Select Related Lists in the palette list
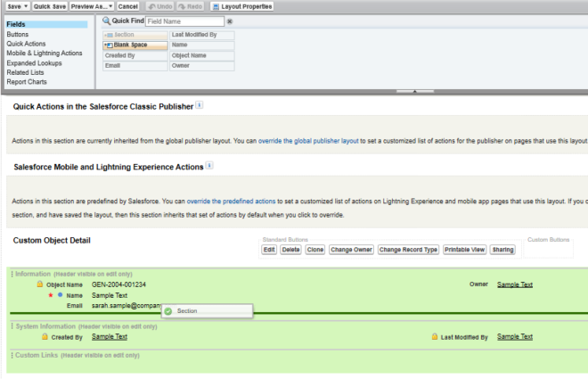Screen dimensions: 588x379 pos(27,73)
